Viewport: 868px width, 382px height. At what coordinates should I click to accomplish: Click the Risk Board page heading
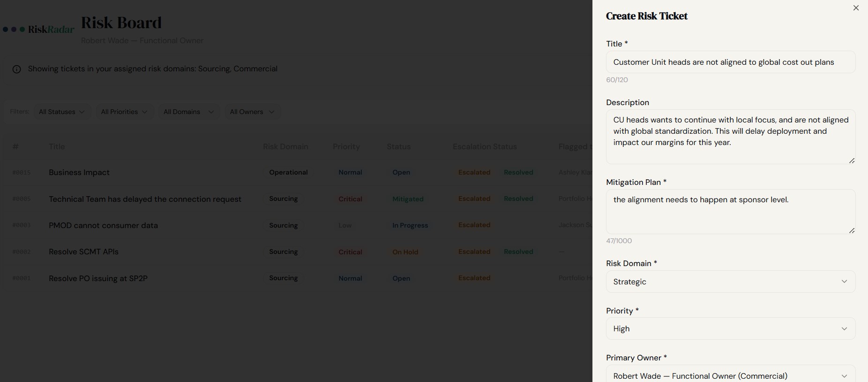[121, 23]
